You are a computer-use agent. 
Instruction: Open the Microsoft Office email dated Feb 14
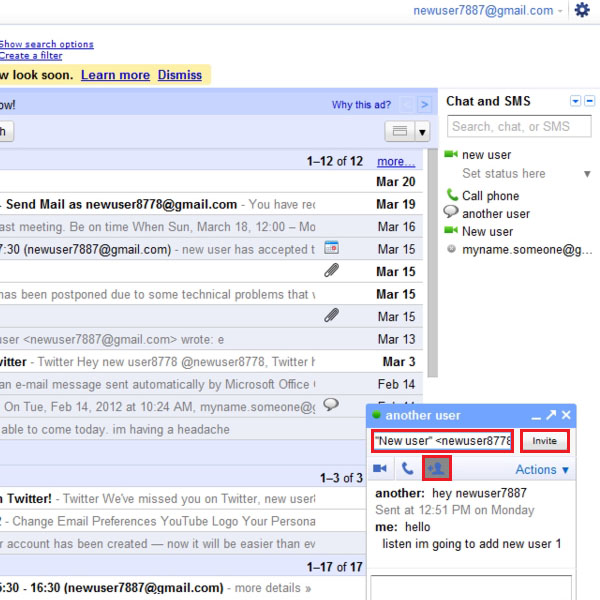[211, 384]
